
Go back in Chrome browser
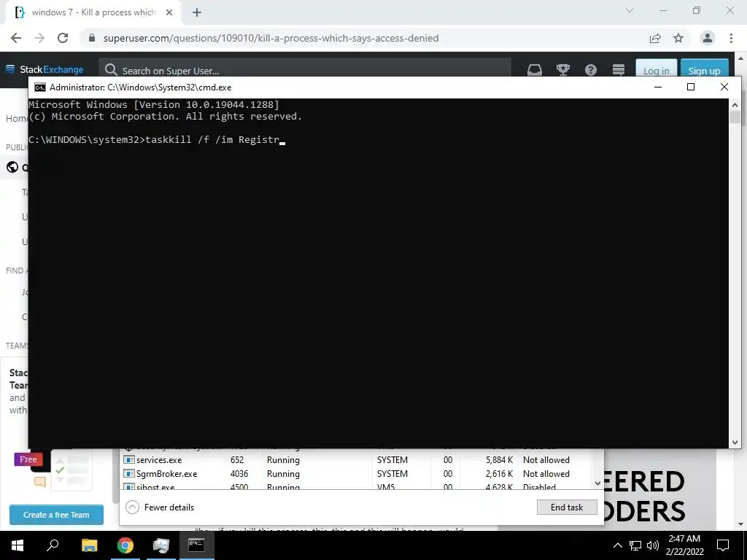(x=16, y=38)
